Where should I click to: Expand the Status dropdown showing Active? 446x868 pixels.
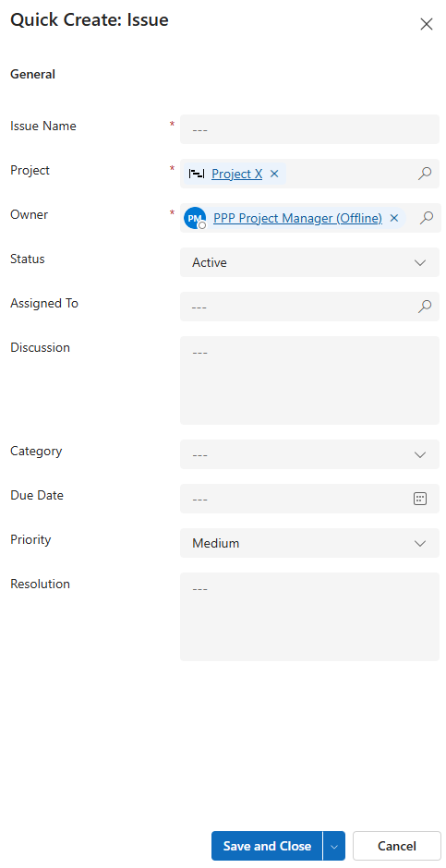tap(309, 262)
